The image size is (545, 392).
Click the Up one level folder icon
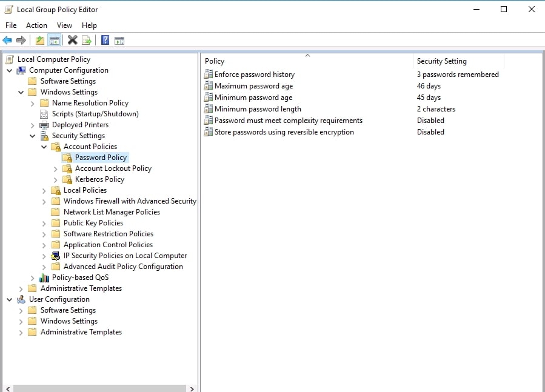pyautogui.click(x=39, y=40)
